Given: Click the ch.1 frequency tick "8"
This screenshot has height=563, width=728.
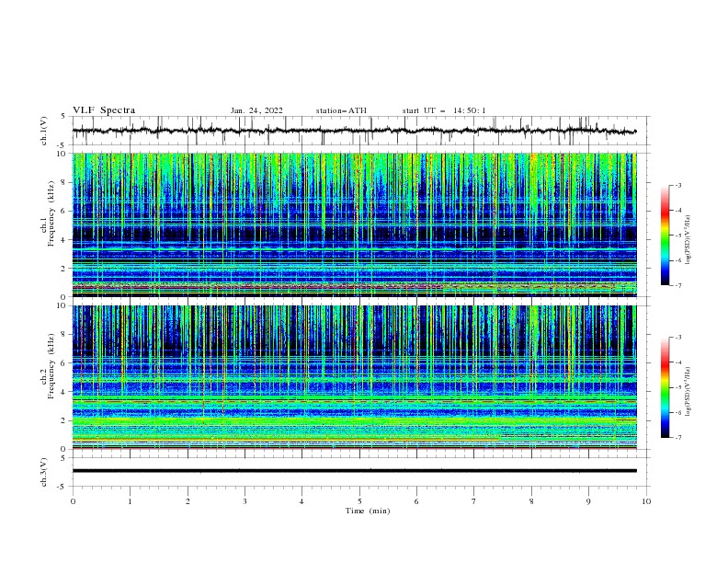Looking at the screenshot, I should (64, 182).
